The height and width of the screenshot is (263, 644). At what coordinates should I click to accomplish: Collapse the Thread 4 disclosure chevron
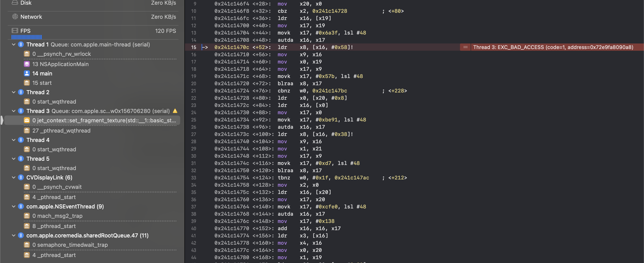point(14,140)
